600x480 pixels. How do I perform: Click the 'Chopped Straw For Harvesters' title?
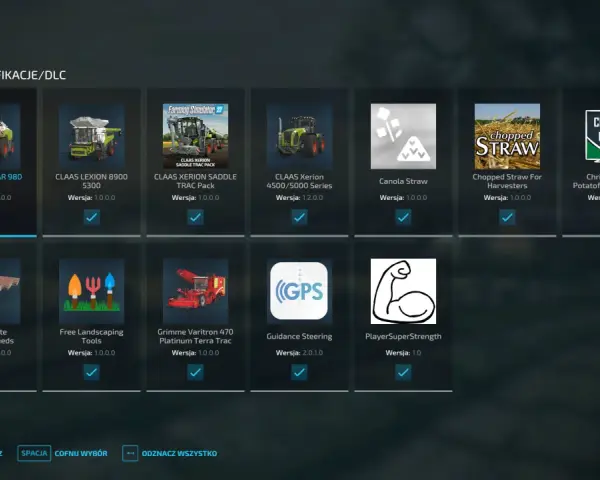click(x=507, y=181)
